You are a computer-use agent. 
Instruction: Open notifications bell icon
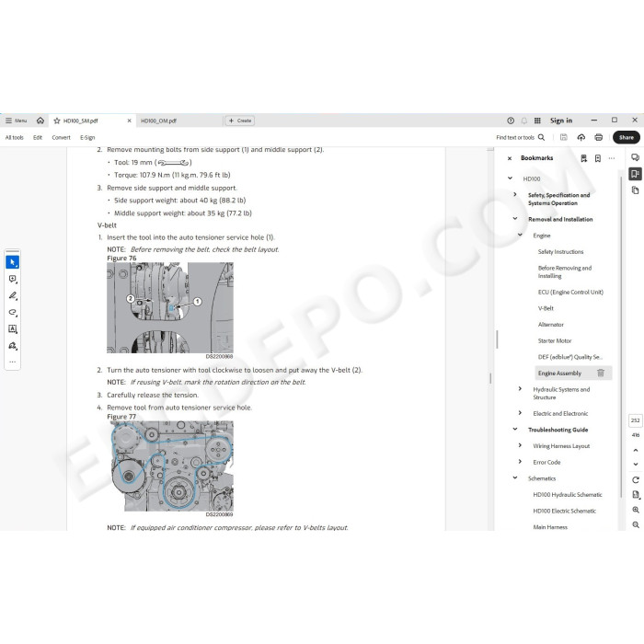(524, 121)
